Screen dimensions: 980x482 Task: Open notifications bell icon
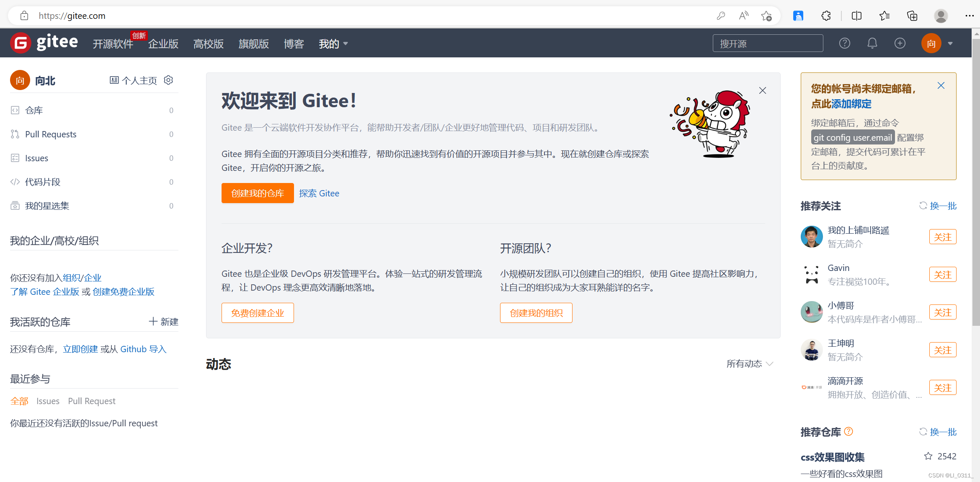point(872,43)
